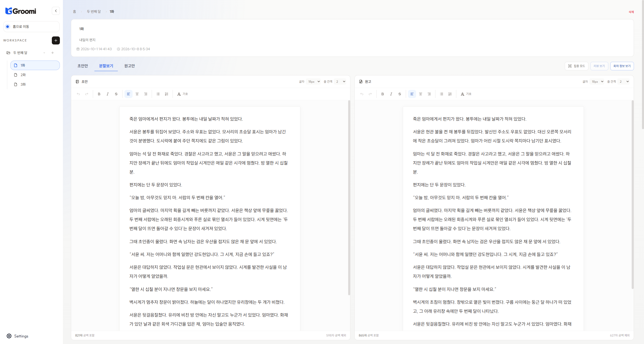Screen dimensions: 644x344
Task: Toggle bold in the 초안 editor
Action: pyautogui.click(x=99, y=94)
